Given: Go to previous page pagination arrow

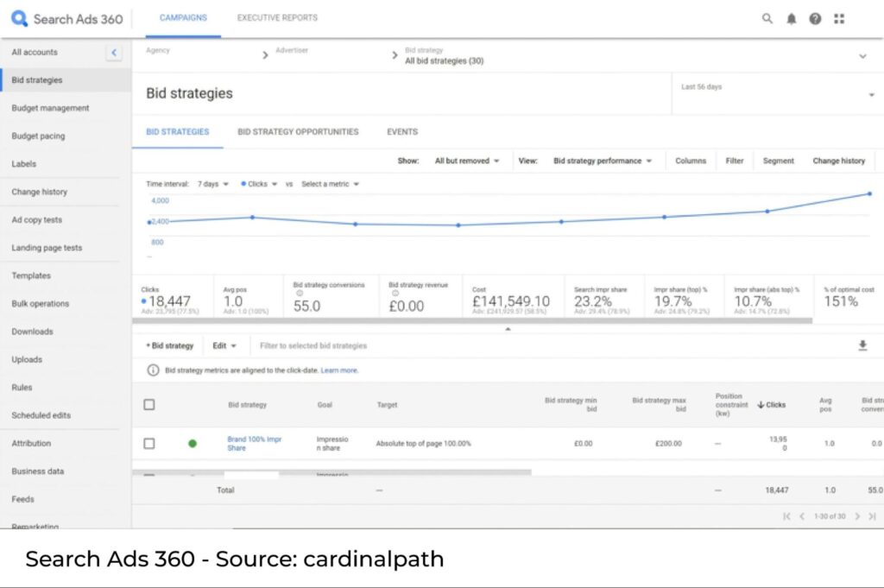Looking at the screenshot, I should tap(802, 516).
